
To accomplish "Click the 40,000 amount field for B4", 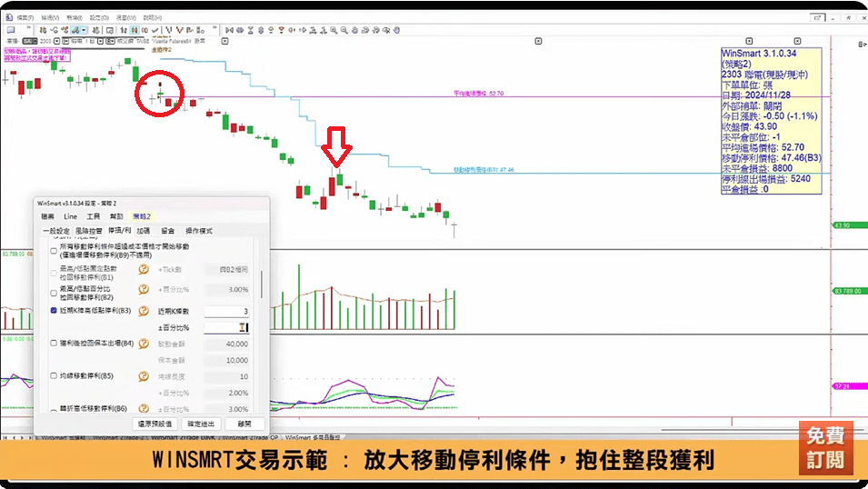I will [226, 344].
